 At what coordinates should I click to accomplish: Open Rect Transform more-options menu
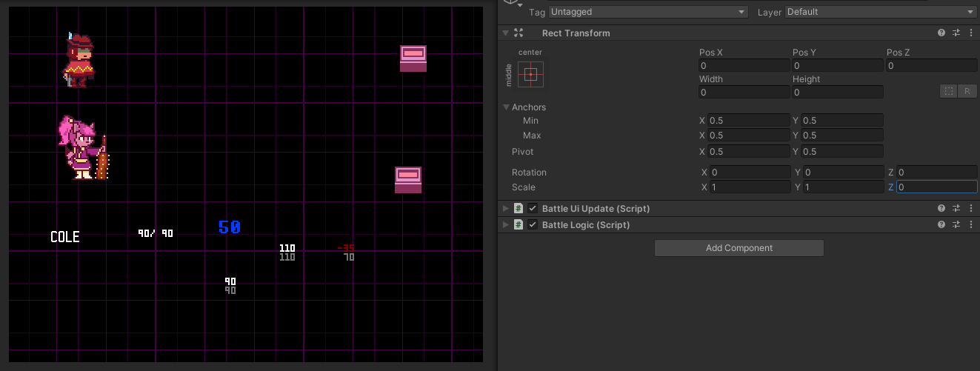(x=970, y=33)
